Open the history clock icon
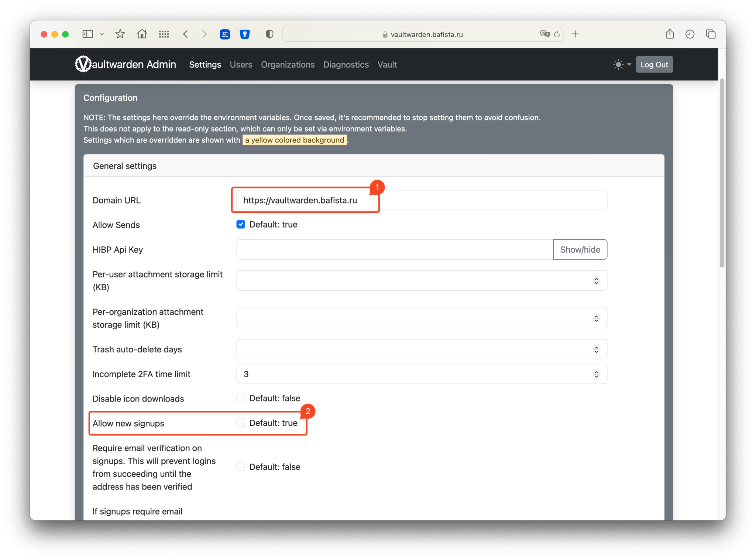The height and width of the screenshot is (560, 756). point(690,34)
